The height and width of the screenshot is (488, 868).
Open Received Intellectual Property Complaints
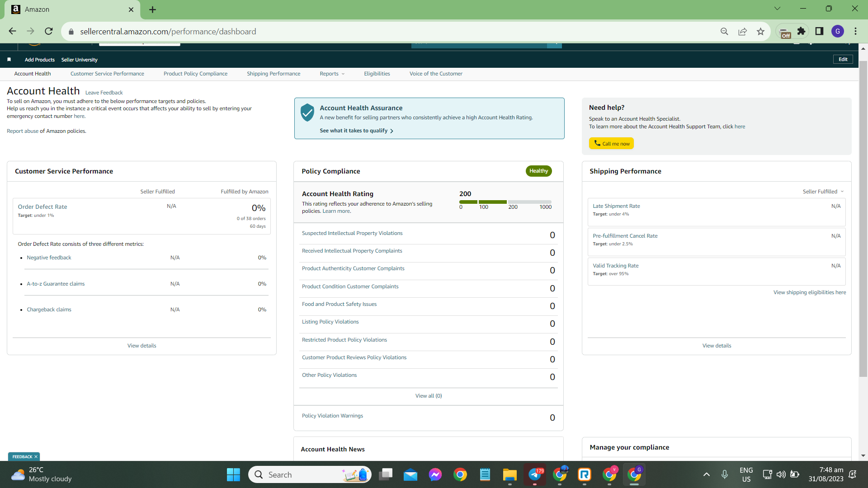click(352, 251)
